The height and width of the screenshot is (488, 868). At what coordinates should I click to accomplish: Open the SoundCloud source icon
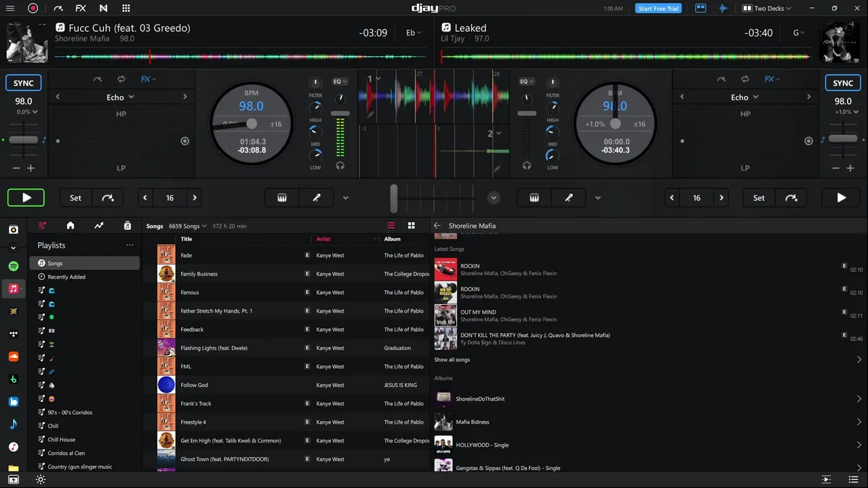14,357
